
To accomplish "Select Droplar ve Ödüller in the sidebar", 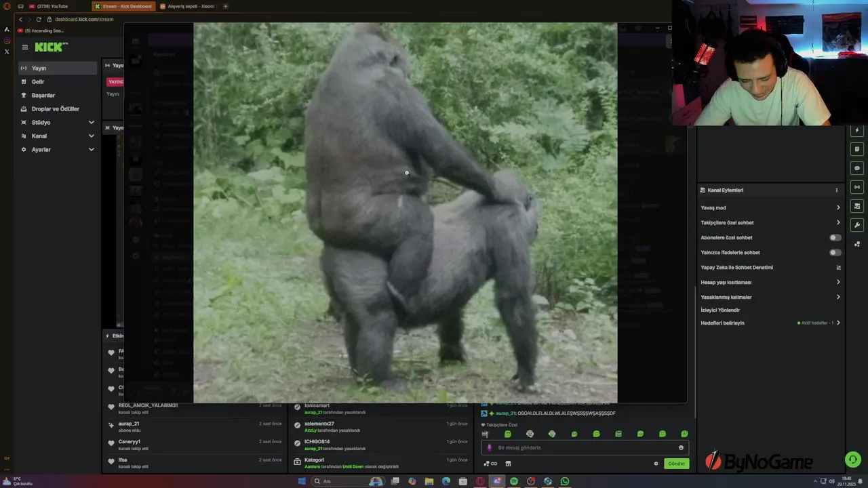I will tap(58, 109).
